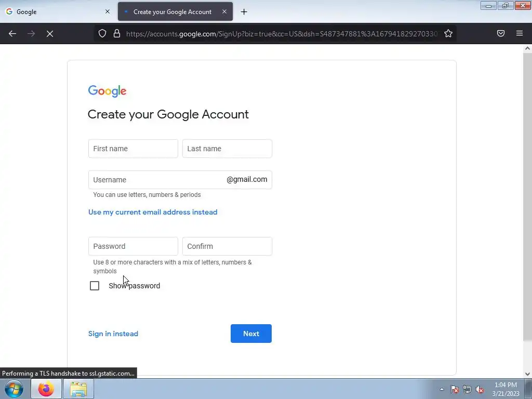Open the Firefox hamburger menu
The image size is (532, 399).
click(x=520, y=33)
